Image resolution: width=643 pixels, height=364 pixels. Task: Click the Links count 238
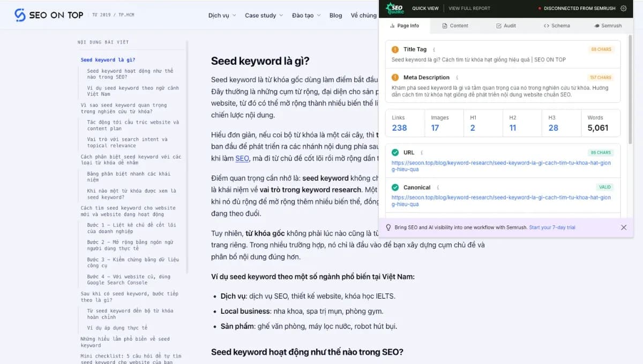[x=399, y=128]
